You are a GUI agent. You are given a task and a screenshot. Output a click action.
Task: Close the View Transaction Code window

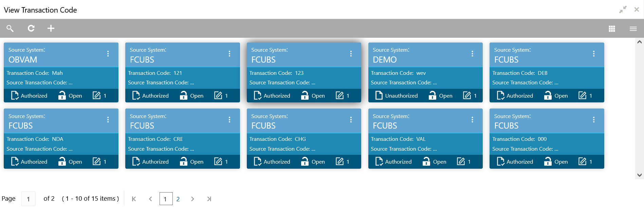[x=637, y=10]
